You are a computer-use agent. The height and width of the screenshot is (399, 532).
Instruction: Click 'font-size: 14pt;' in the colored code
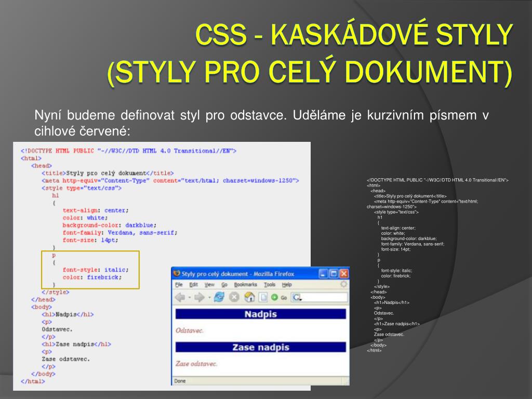tap(90, 240)
